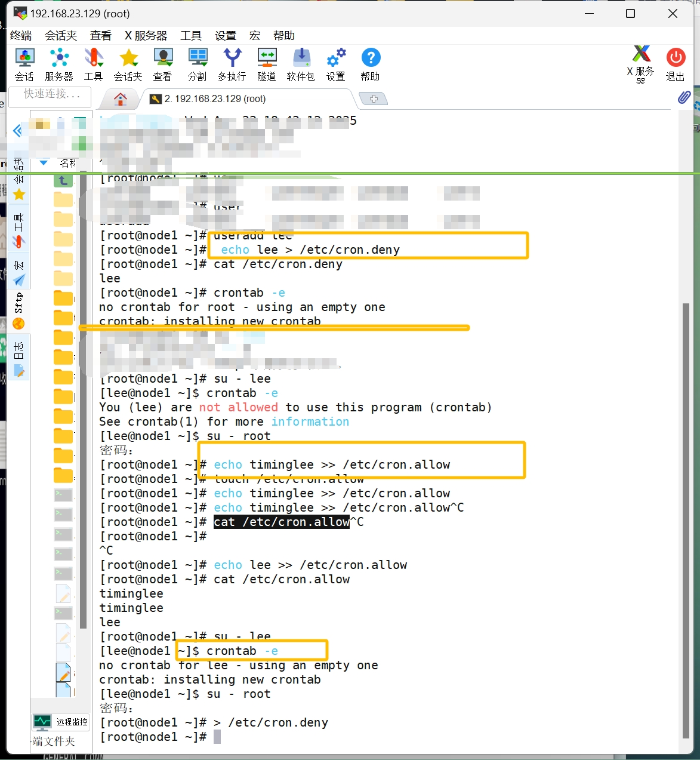The height and width of the screenshot is (760, 700).
Task: Click the 快速连接 quick connect field
Action: click(51, 96)
